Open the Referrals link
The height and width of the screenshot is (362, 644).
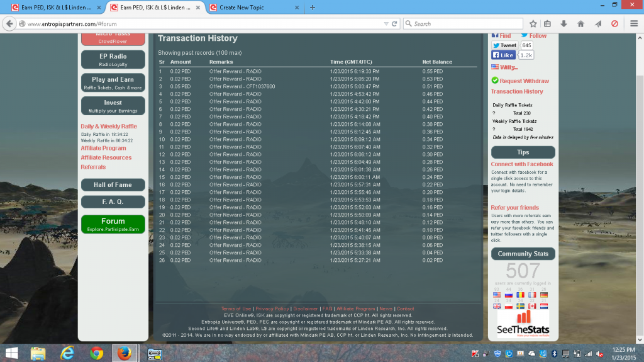tap(93, 167)
